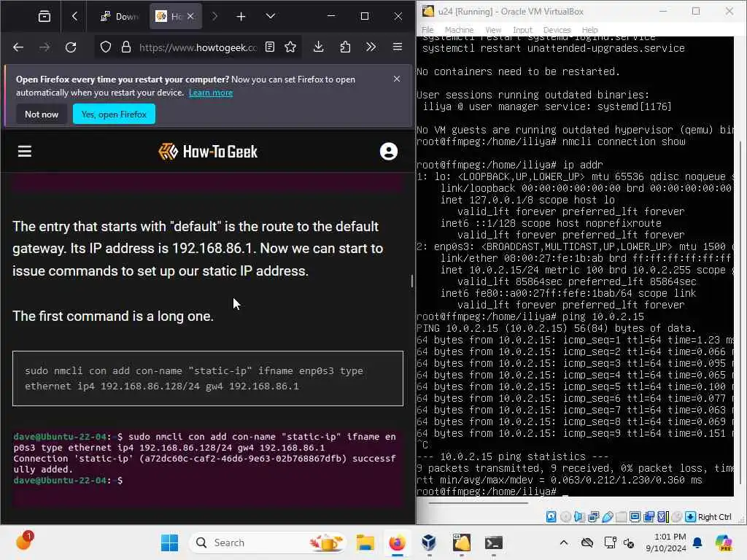Click the How-To Geek logo
Screen dimensions: 747x560
tap(208, 152)
